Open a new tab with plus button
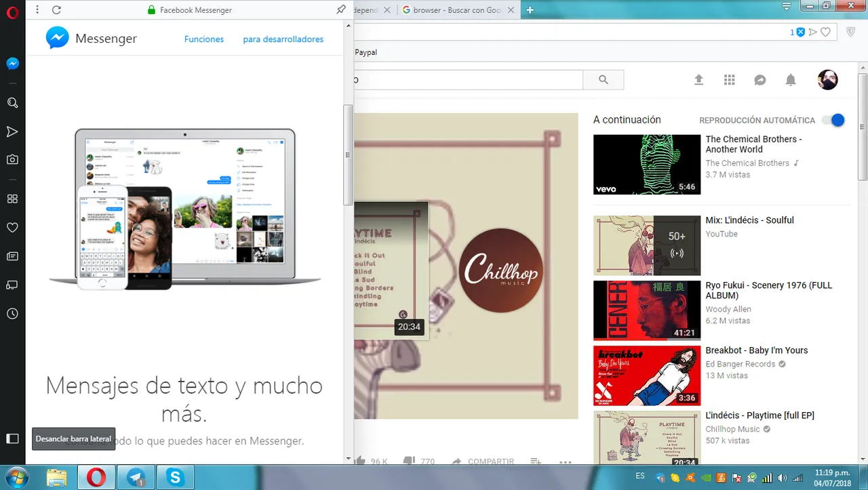Viewport: 868px width, 490px height. pyautogui.click(x=530, y=10)
